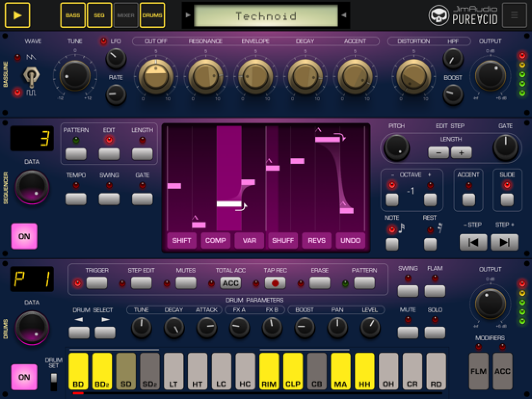This screenshot has width=532, height=399.
Task: Select previous preset arrow left of Technoid
Action: point(188,15)
